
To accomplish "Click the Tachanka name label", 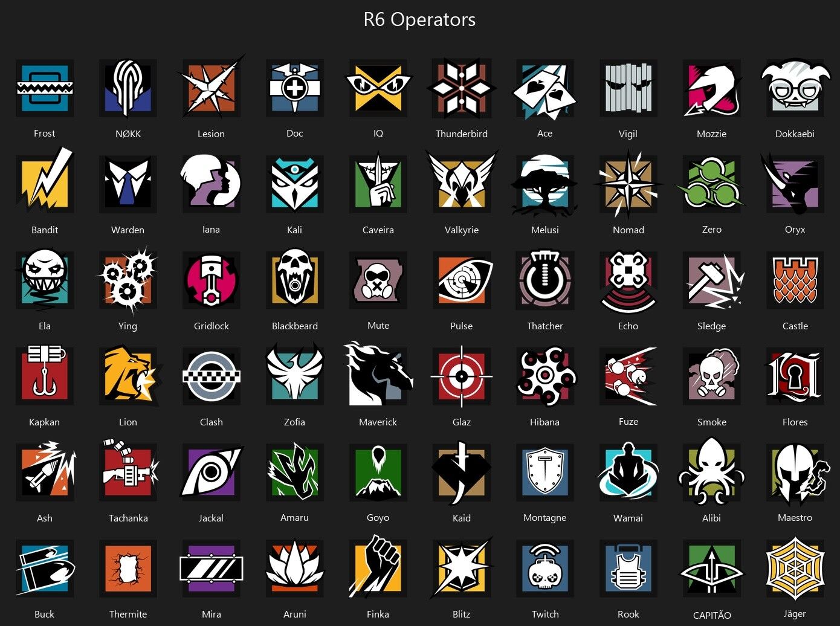I will (128, 518).
